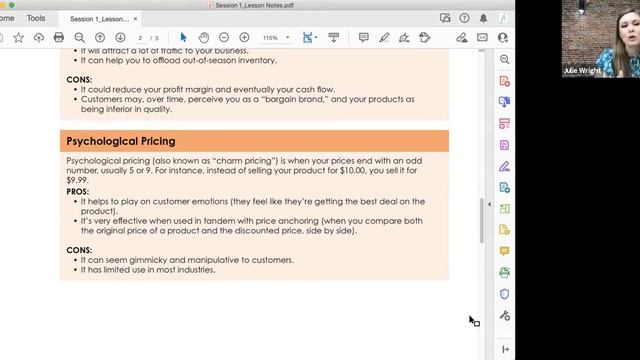Viewport: 640px width, 360px height.
Task: Open the purple document sidebar tool
Action: 504,145
